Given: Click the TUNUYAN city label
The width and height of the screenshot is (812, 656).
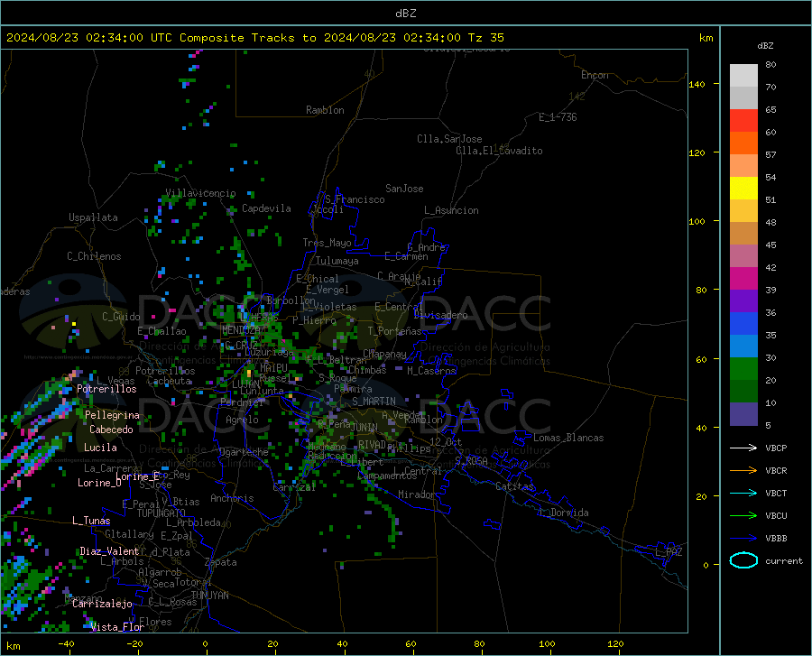Looking at the screenshot, I should 209,596.
